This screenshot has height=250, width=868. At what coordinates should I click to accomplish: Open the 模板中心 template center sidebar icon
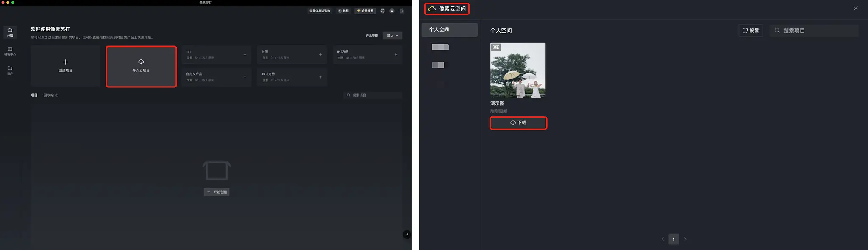[10, 51]
